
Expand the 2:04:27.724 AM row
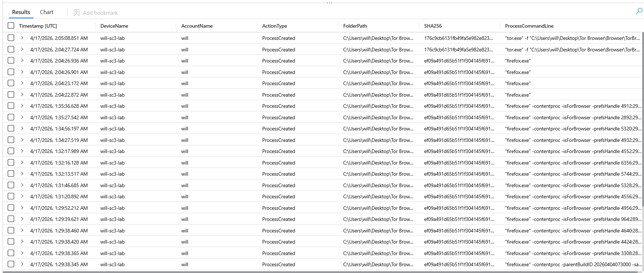click(x=22, y=50)
